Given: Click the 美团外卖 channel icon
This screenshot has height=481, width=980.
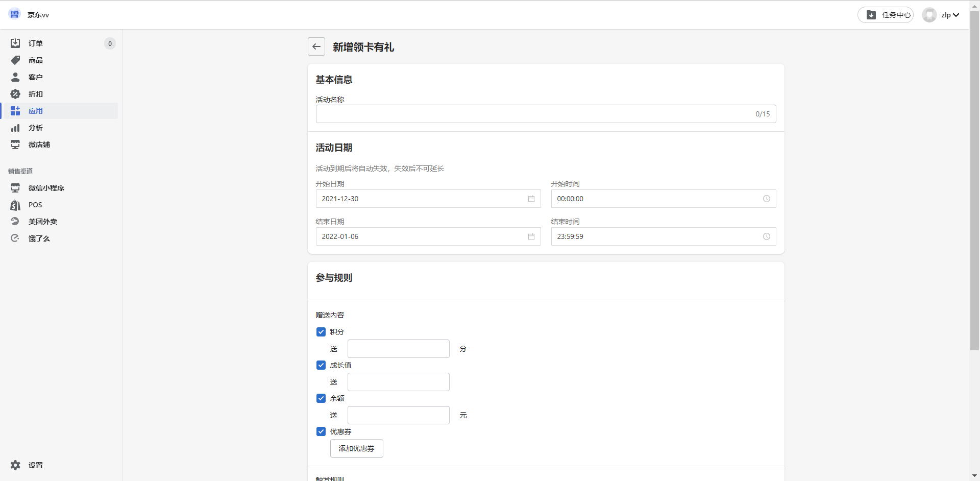Looking at the screenshot, I should pyautogui.click(x=15, y=222).
